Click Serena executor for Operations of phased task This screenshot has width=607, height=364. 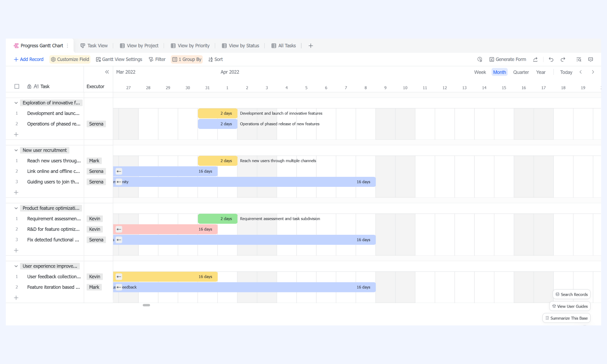click(x=96, y=124)
